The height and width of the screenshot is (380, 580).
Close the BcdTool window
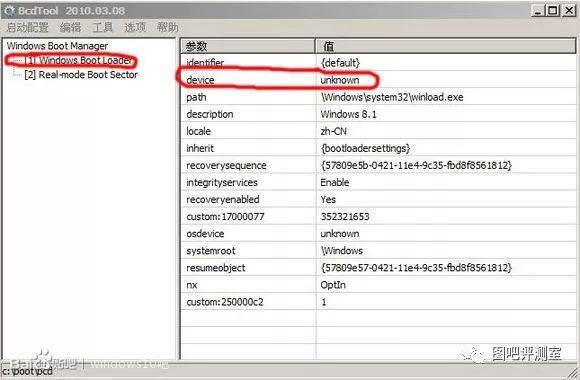click(x=569, y=11)
